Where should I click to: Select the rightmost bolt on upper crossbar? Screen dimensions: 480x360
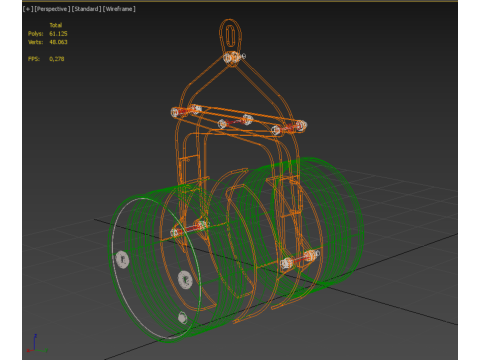point(300,126)
